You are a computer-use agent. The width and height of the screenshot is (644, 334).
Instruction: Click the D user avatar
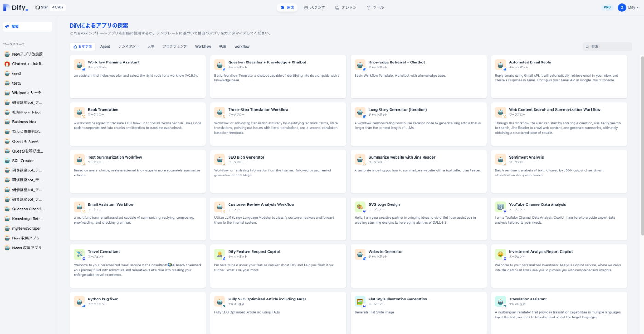click(622, 7)
